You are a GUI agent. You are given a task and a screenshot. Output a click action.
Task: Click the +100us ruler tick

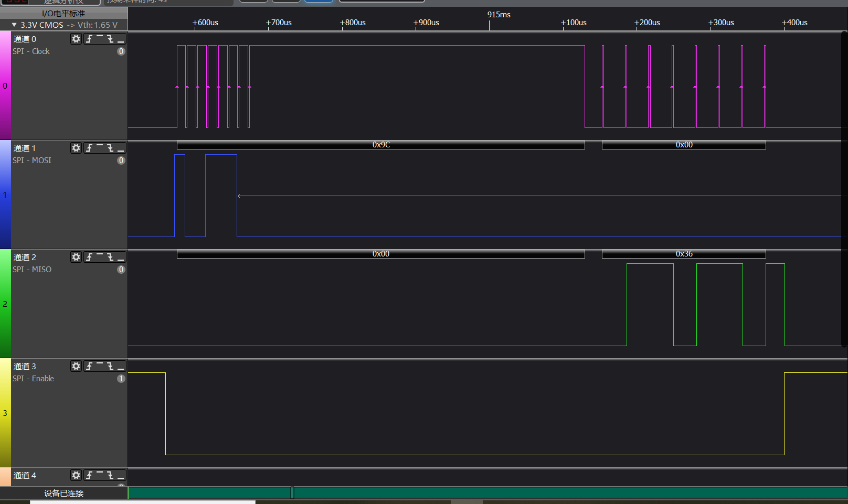point(574,23)
